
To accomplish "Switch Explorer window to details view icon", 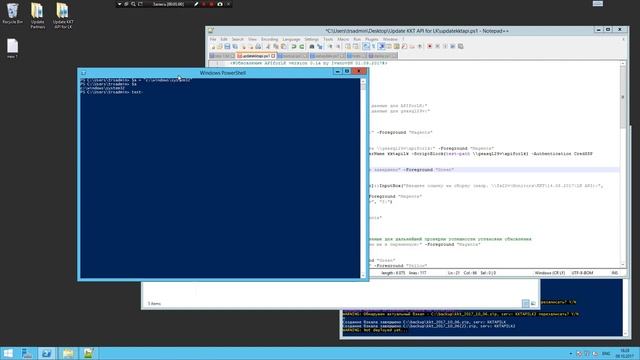I will pyautogui.click(x=526, y=303).
